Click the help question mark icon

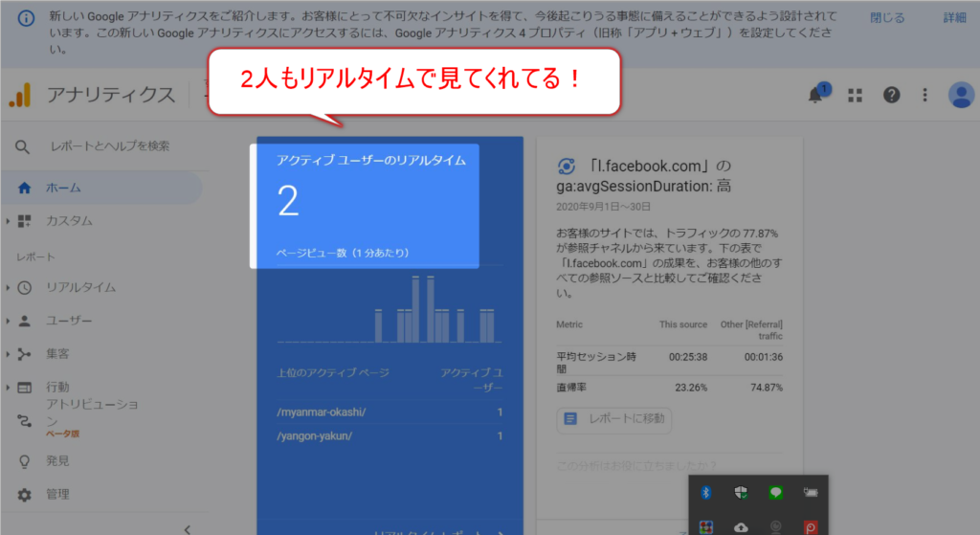[x=891, y=95]
